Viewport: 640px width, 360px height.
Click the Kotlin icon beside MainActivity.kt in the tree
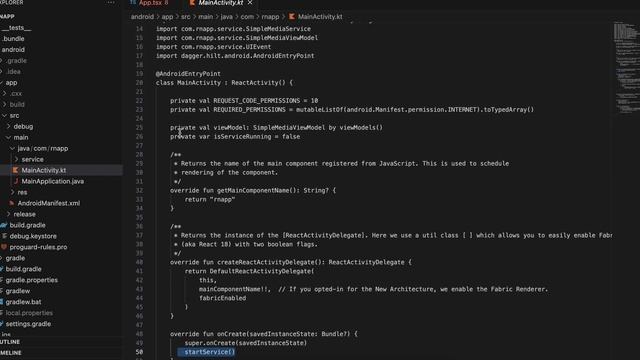point(16,170)
